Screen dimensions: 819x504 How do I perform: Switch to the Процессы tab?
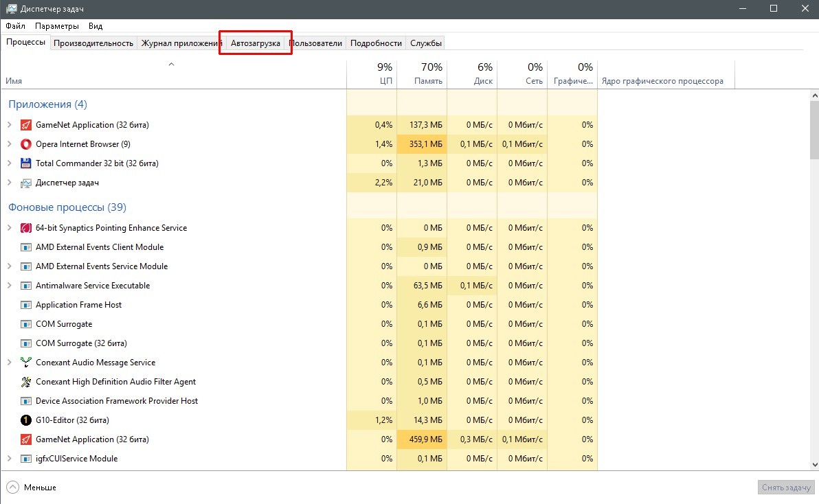(25, 43)
